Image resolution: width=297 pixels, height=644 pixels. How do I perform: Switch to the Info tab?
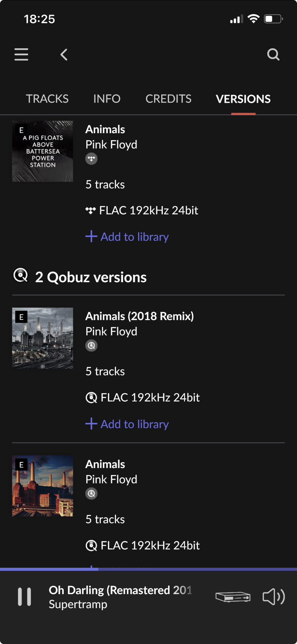pos(107,99)
